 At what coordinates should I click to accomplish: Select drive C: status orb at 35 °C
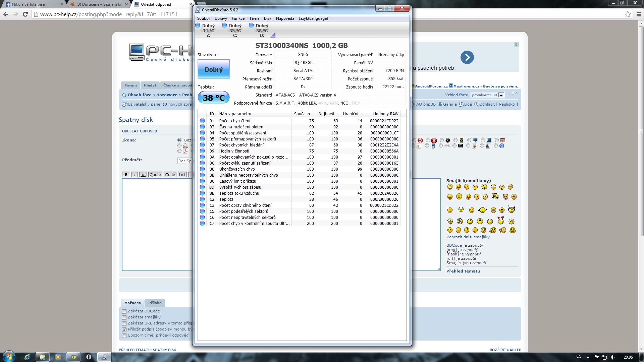(224, 25)
